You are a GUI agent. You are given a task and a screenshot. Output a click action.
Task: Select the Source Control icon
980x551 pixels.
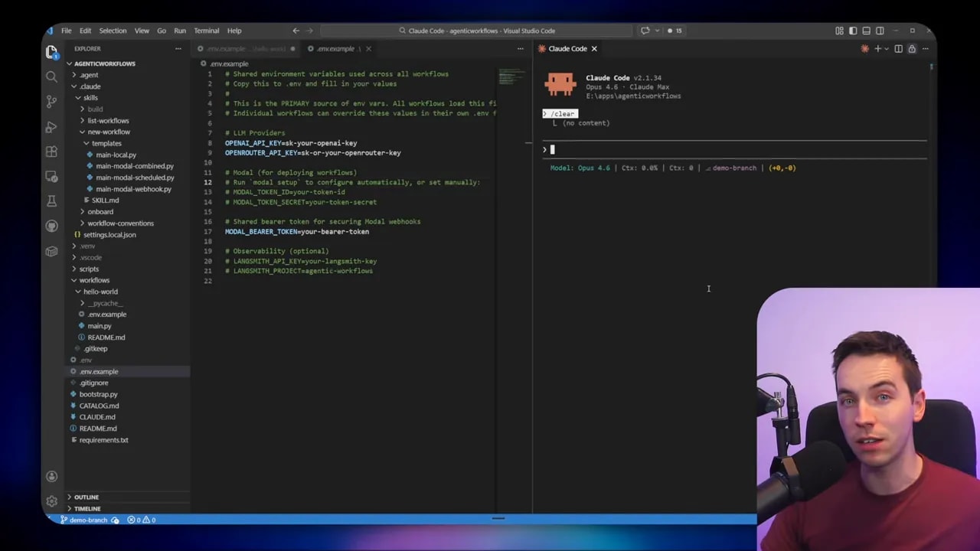(x=51, y=102)
